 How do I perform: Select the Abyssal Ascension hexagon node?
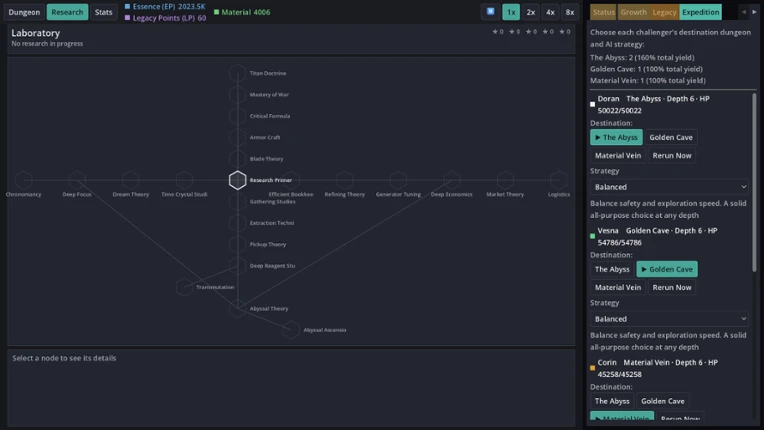pyautogui.click(x=291, y=330)
